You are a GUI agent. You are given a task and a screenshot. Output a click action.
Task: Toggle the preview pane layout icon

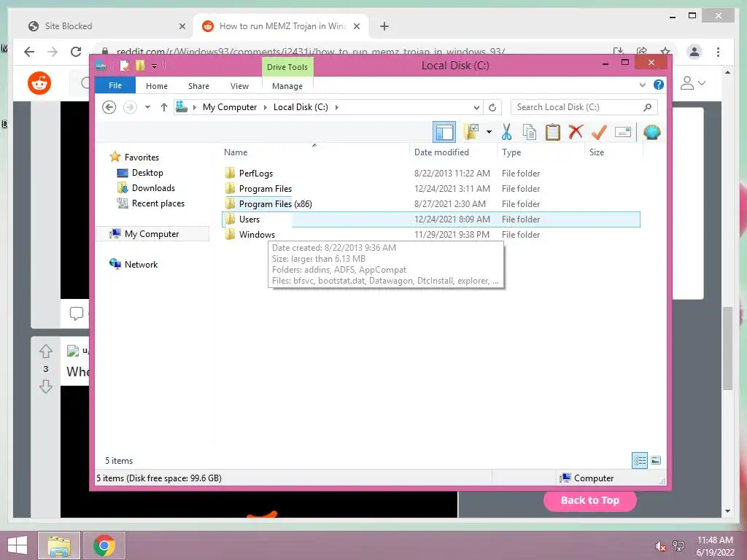point(444,132)
